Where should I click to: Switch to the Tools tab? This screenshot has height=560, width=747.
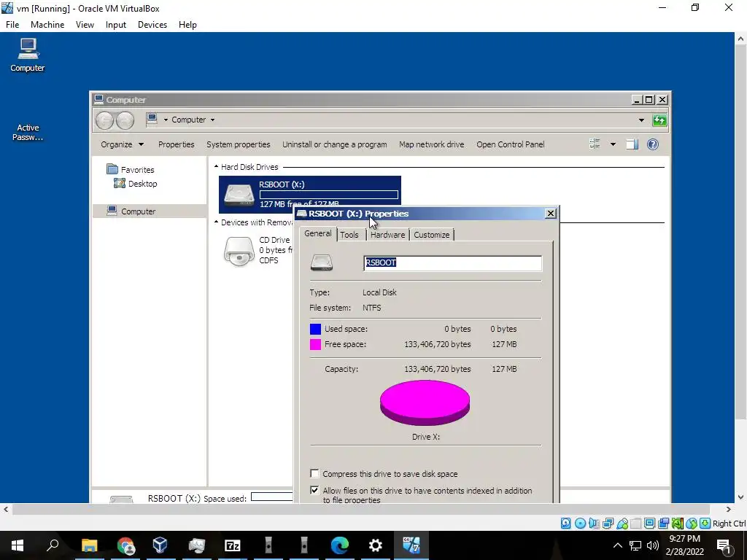(x=349, y=235)
